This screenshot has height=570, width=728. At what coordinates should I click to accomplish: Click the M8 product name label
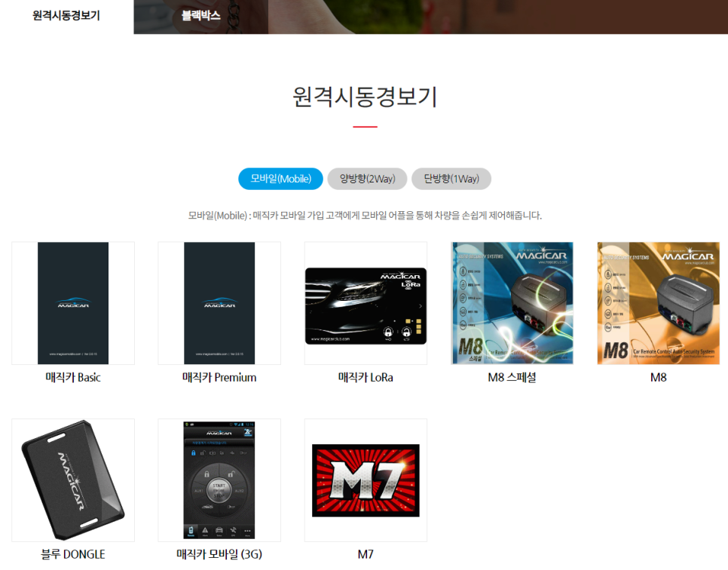659,377
